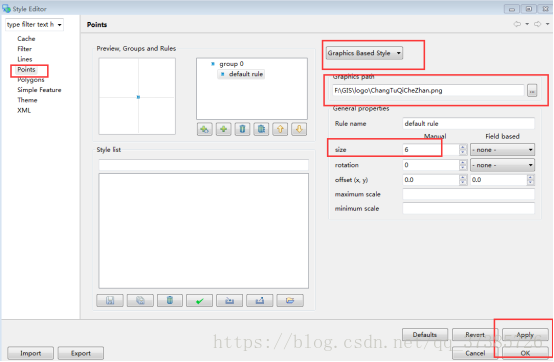
Task: Click the Import button
Action: point(30,353)
